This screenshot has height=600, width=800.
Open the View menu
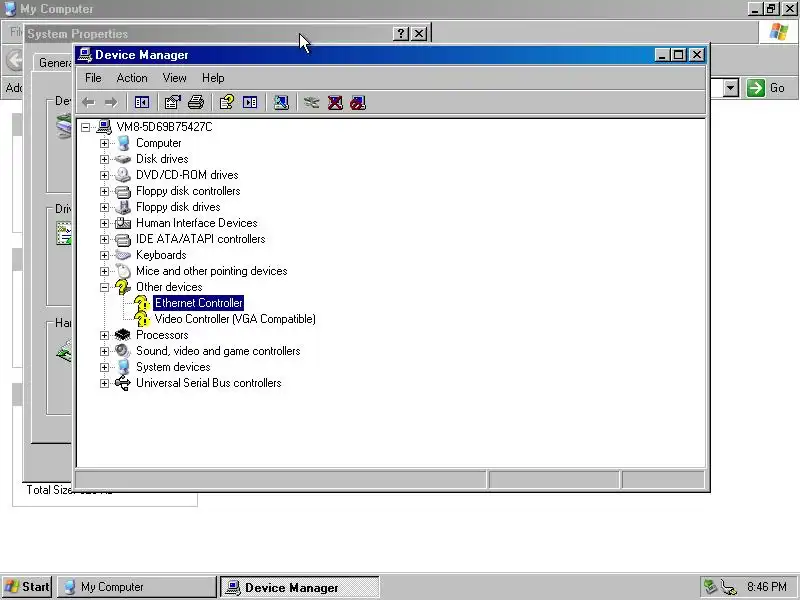174,78
